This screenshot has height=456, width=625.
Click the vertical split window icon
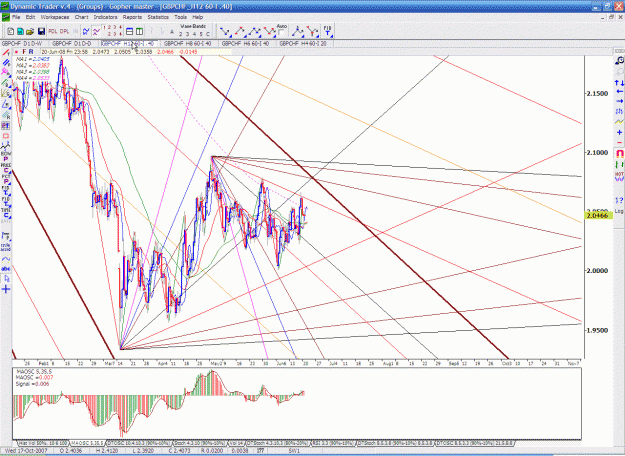[140, 31]
